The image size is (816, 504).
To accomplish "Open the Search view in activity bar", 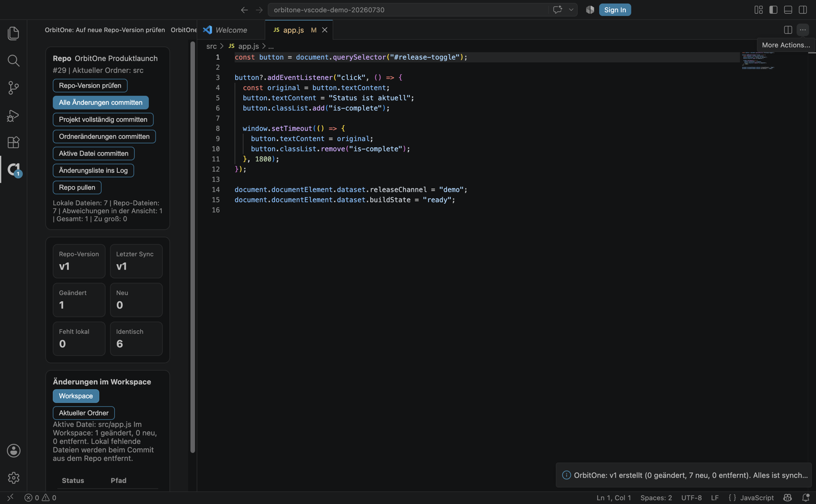I will (x=14, y=61).
